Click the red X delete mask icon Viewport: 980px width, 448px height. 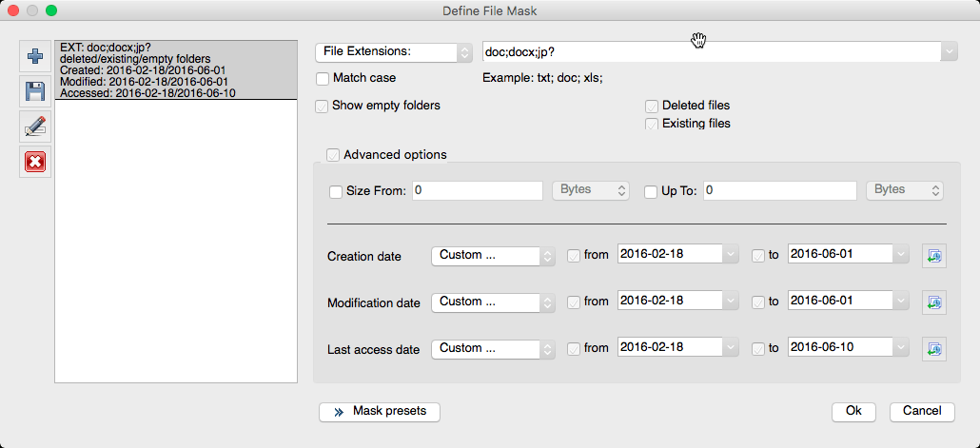pyautogui.click(x=35, y=162)
